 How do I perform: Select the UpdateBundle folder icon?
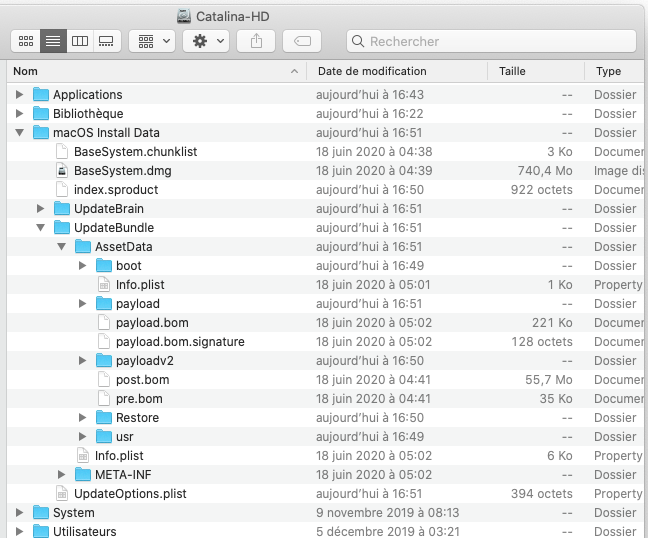click(62, 228)
